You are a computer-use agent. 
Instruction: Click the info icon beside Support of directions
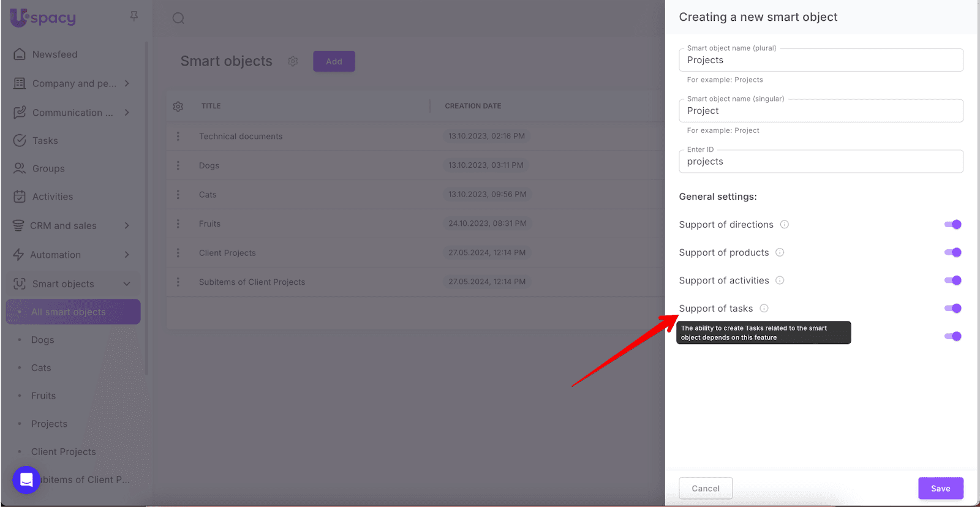(x=784, y=225)
